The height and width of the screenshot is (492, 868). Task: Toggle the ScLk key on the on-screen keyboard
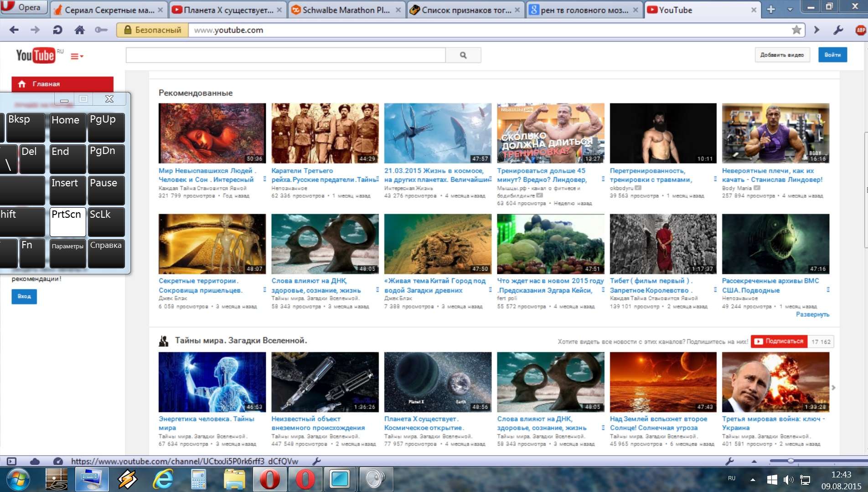click(106, 221)
